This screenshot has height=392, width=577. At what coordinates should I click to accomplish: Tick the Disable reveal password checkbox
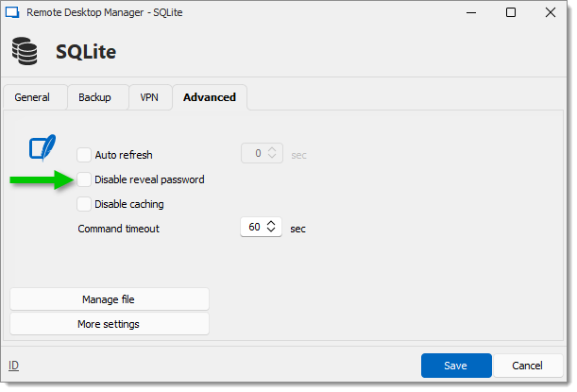coord(84,179)
